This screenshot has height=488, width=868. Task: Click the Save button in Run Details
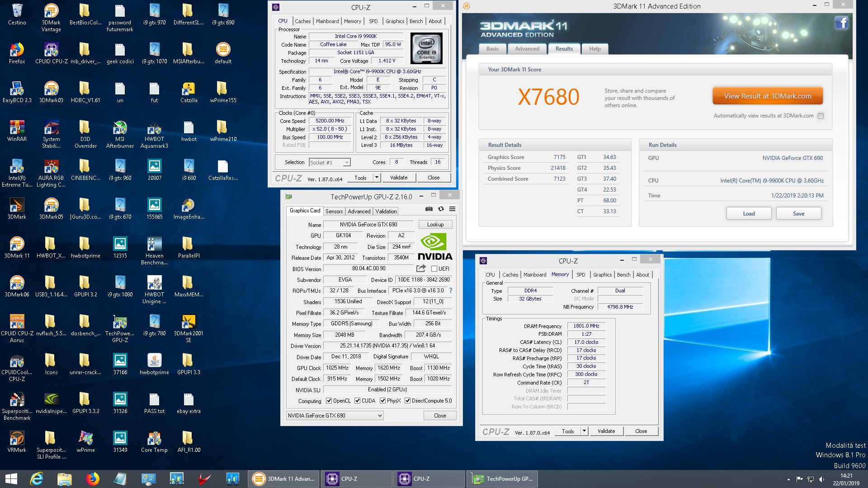[x=798, y=214]
